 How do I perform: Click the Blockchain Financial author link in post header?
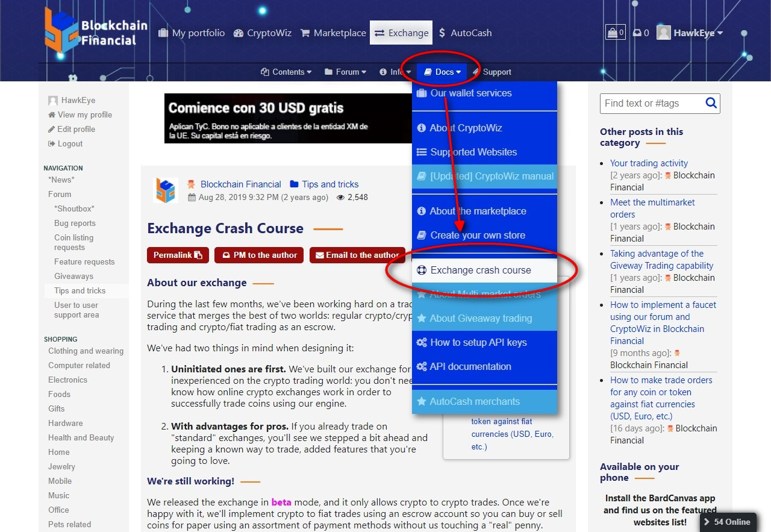(x=241, y=184)
